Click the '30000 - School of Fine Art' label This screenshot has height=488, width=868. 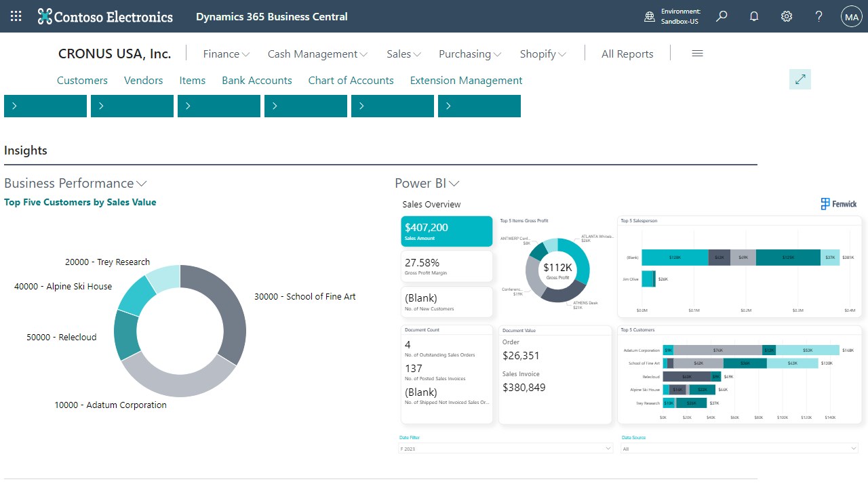[x=304, y=296]
